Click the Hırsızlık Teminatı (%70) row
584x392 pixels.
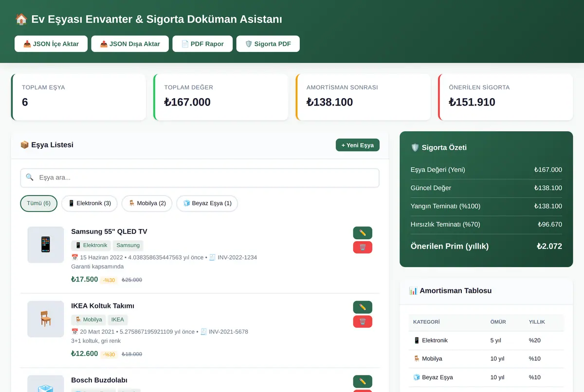click(x=486, y=225)
